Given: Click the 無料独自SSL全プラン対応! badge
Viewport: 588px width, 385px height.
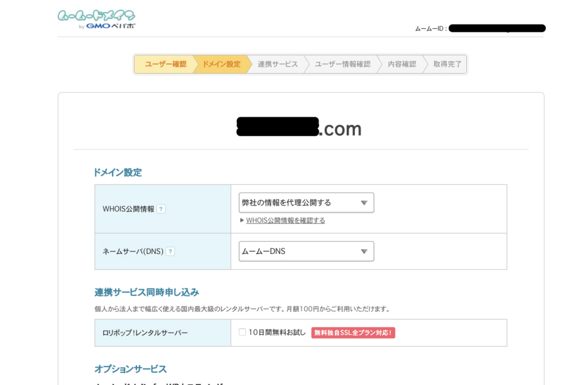Looking at the screenshot, I should (x=353, y=333).
